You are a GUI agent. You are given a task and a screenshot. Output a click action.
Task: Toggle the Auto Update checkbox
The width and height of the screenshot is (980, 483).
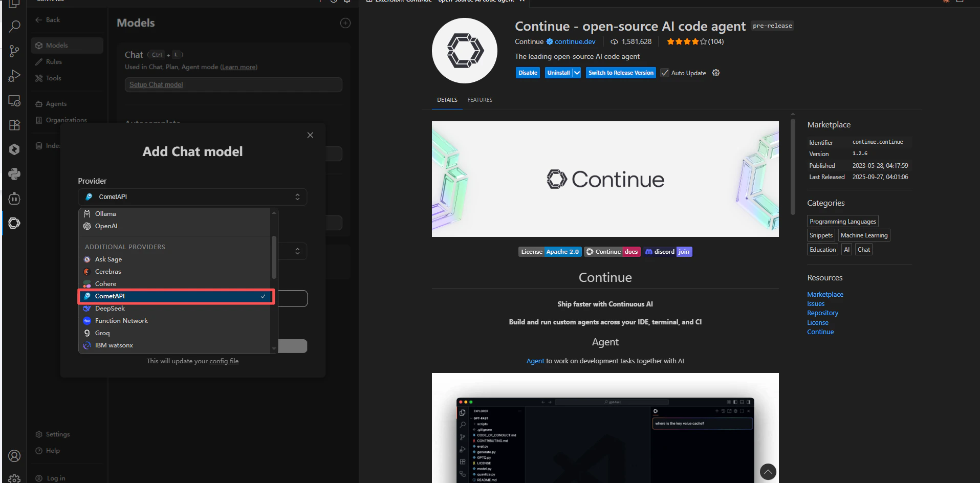664,73
